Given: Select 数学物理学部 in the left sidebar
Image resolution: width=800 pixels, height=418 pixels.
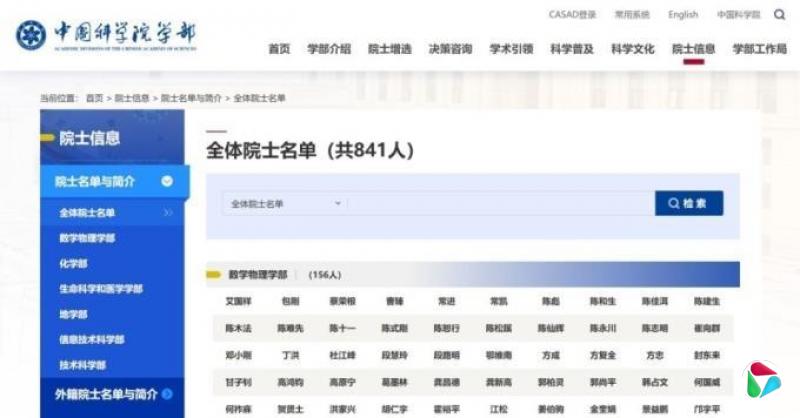Looking at the screenshot, I should pyautogui.click(x=87, y=238).
